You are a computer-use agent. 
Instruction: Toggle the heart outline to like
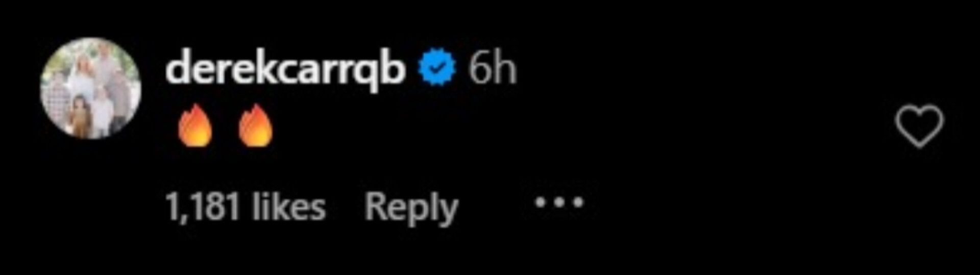click(919, 126)
